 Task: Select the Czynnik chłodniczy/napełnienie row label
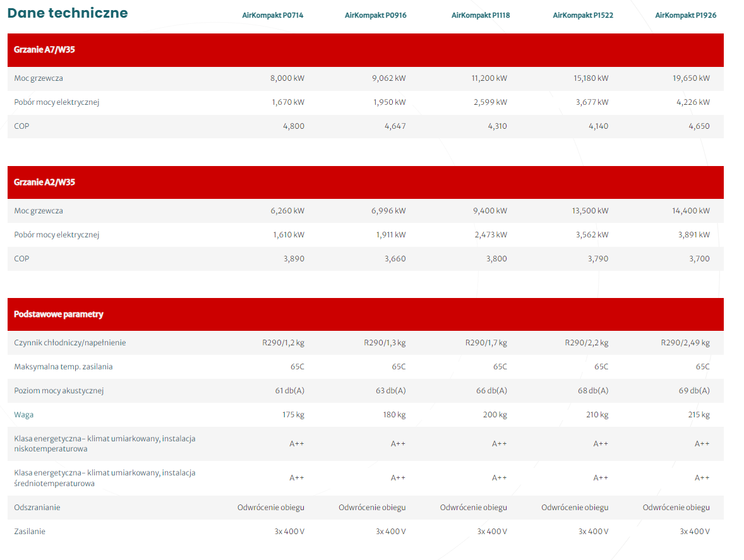[69, 343]
